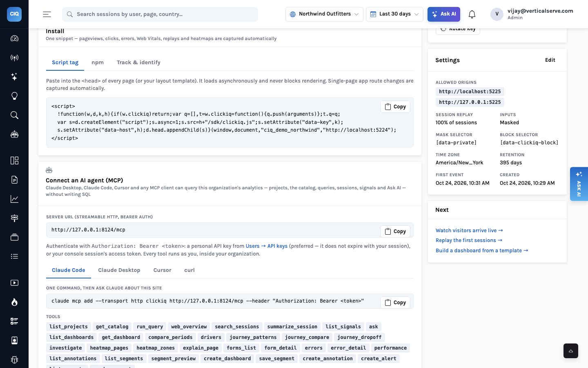Viewport: 588px width, 368px height.
Task: Expand the Northwind Outfitters project dropdown
Action: pos(324,14)
